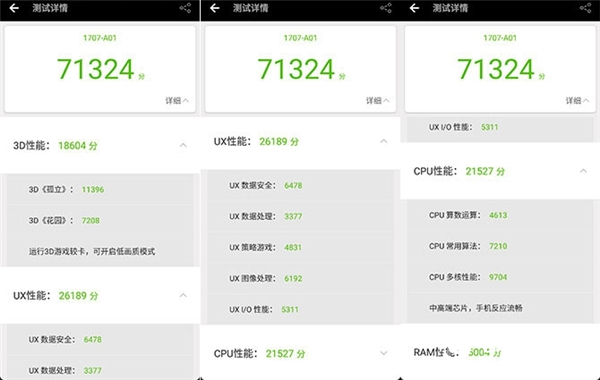Image resolution: width=600 pixels, height=380 pixels.
Task: Click the CPU性能 21527 分 heading in the middle screenshot
Action: (259, 353)
